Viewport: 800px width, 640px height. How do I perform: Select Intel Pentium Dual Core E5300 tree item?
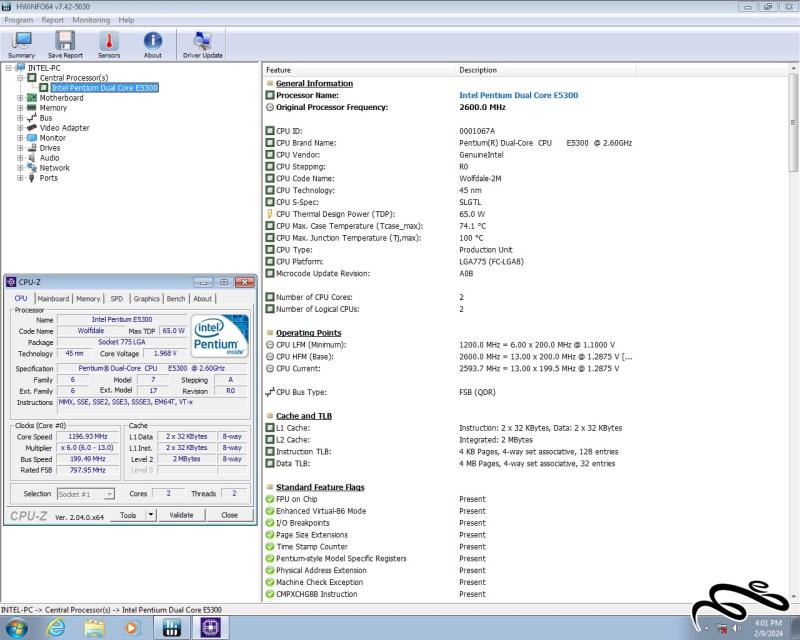point(105,88)
